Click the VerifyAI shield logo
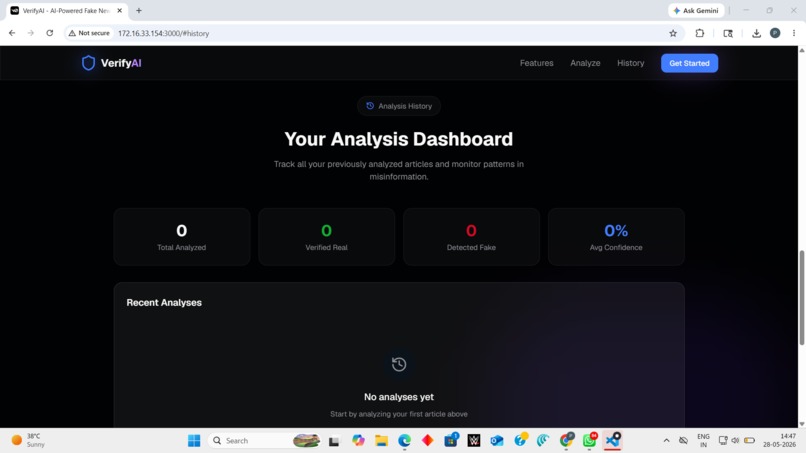The width and height of the screenshot is (806, 453). (88, 63)
